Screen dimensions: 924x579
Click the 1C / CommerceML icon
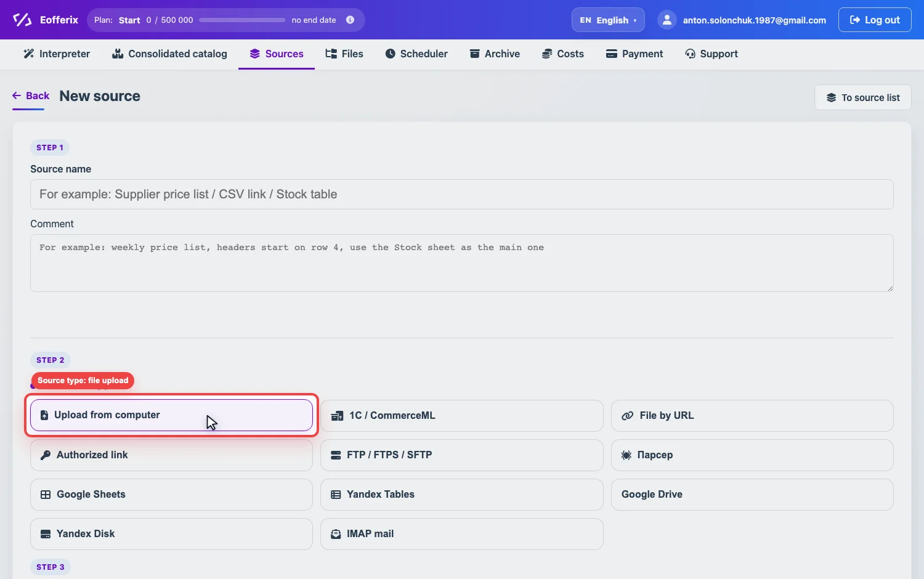coord(337,416)
